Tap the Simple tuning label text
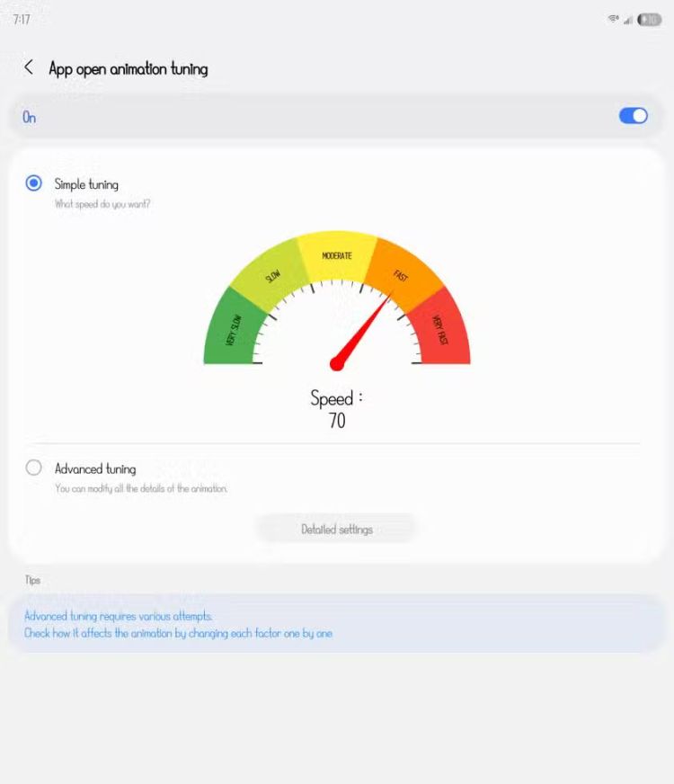Viewport: 674px width, 784px height. (86, 184)
